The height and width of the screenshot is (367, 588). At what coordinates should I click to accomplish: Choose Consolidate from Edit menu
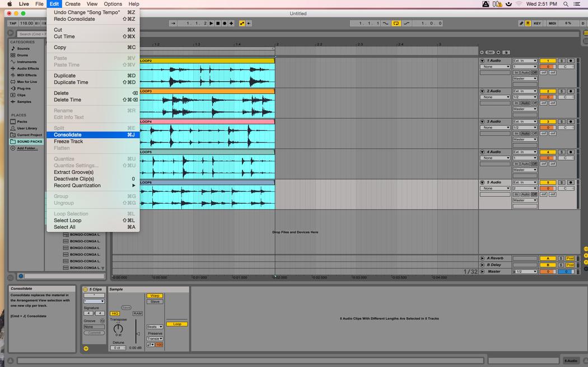(x=93, y=135)
